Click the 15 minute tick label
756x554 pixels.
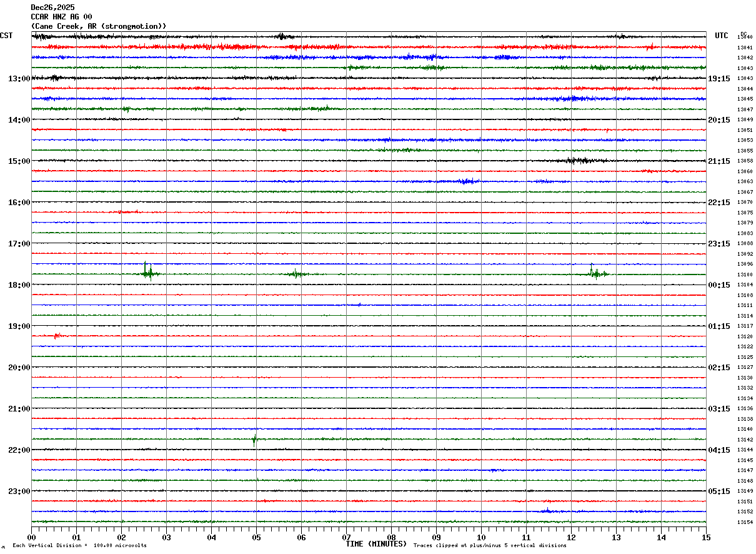(x=706, y=537)
